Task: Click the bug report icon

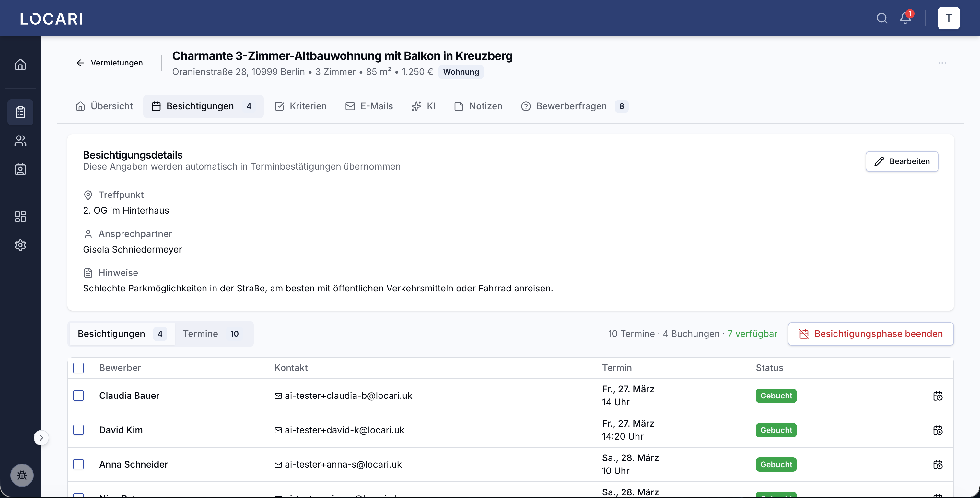Action: pos(22,475)
